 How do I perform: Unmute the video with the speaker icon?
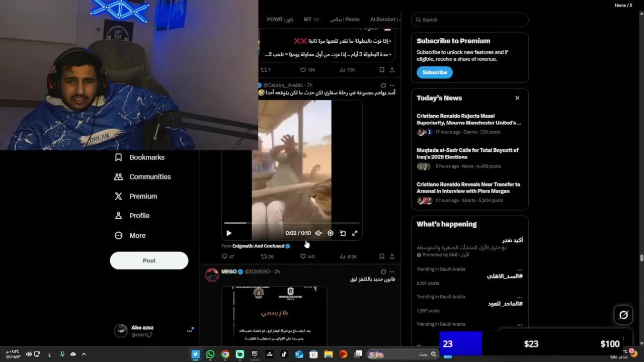coord(318,233)
